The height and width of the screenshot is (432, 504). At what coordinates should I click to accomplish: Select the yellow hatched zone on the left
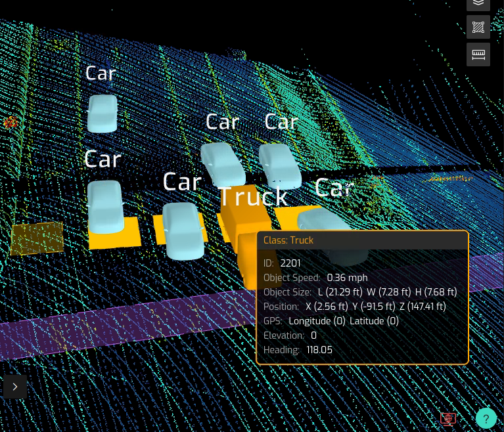(37, 238)
